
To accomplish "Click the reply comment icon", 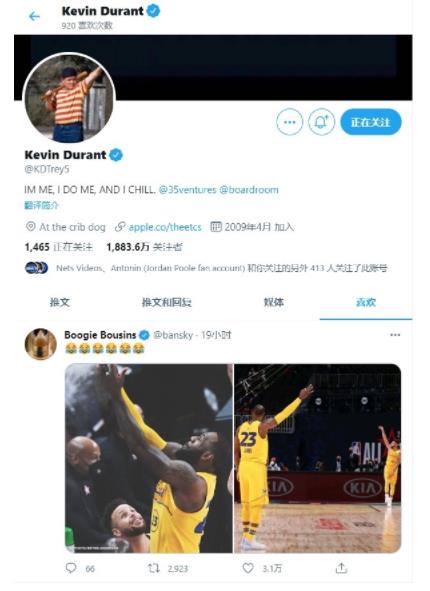I will pyautogui.click(x=71, y=568).
